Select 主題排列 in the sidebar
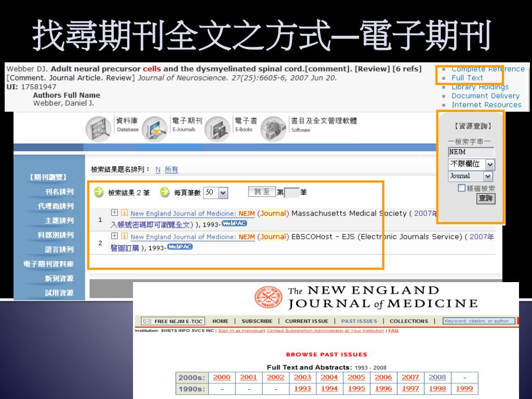532x399 pixels. (59, 220)
